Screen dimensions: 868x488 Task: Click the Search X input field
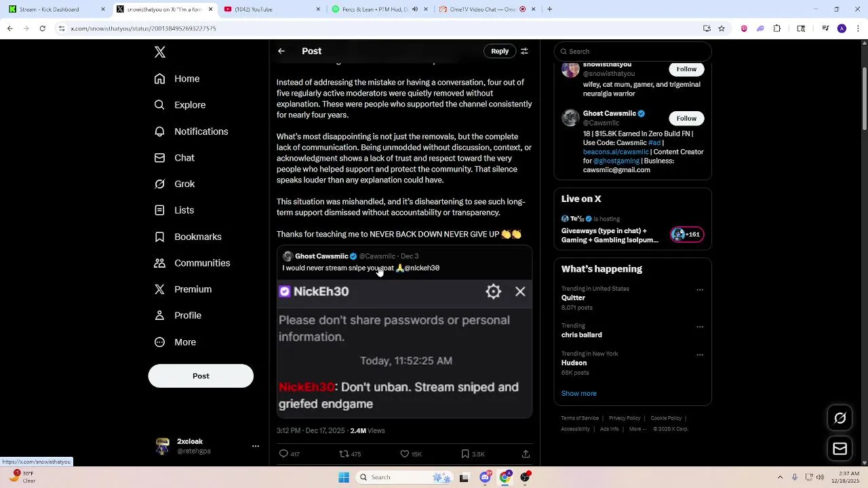[x=633, y=52]
